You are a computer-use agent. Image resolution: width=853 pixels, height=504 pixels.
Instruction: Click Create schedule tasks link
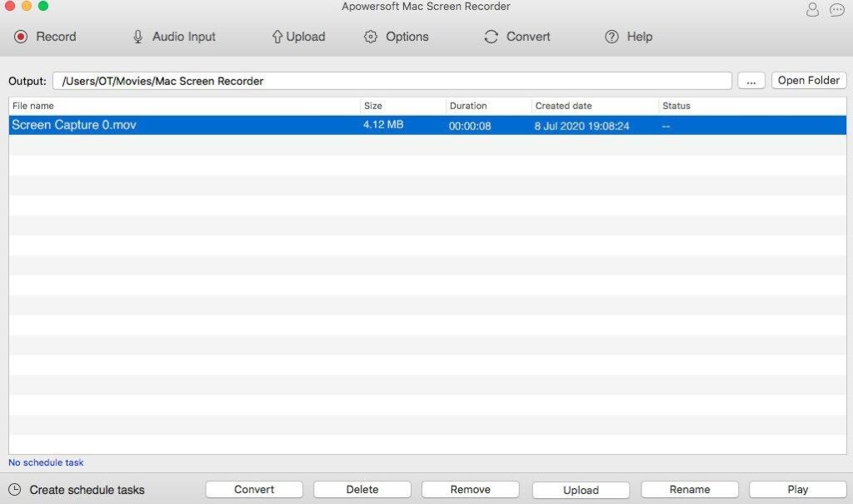(87, 490)
